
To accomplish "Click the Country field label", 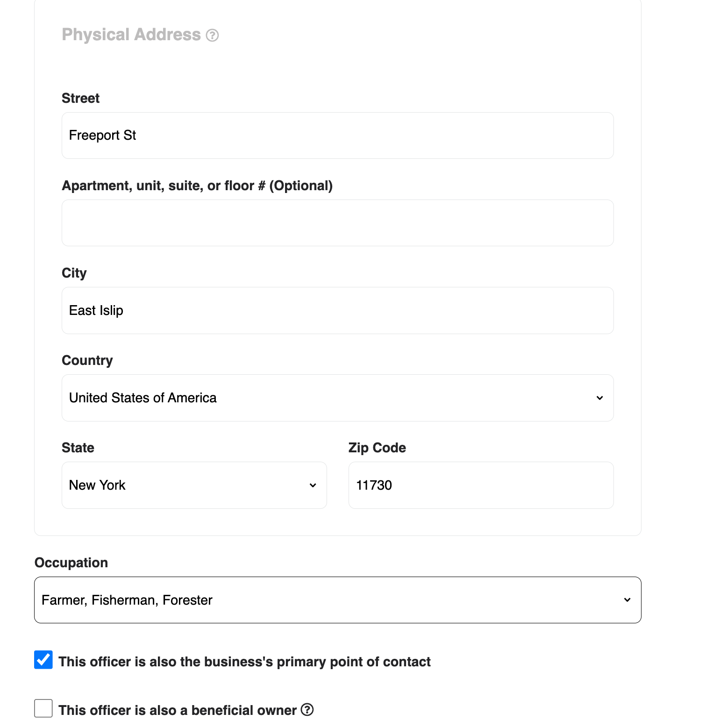I will tap(87, 360).
